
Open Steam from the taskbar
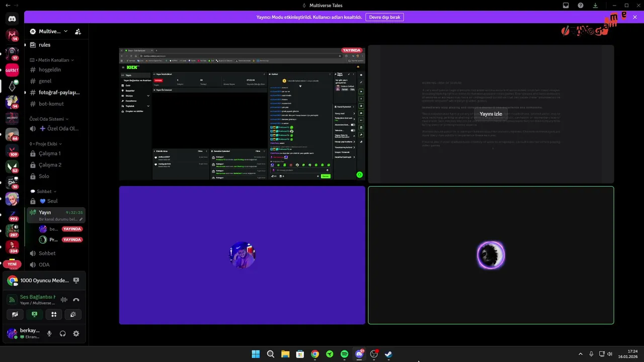tap(388, 354)
